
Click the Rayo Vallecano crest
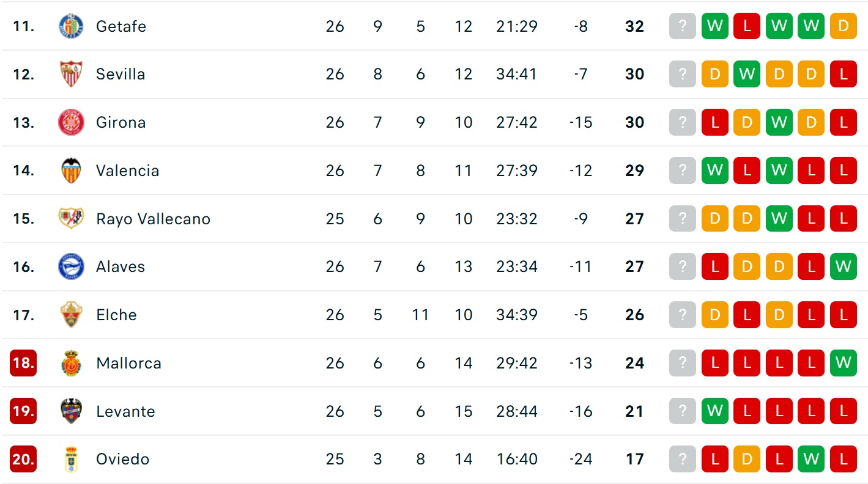71,218
